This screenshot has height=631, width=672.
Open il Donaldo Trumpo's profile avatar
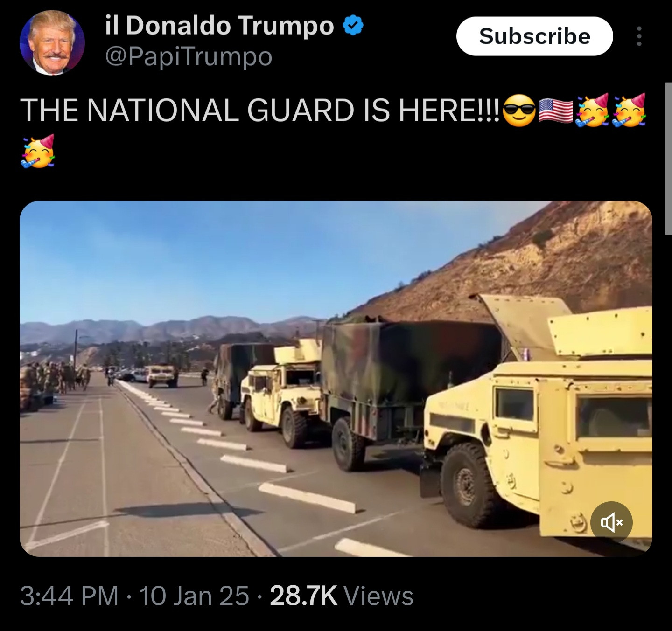point(52,42)
